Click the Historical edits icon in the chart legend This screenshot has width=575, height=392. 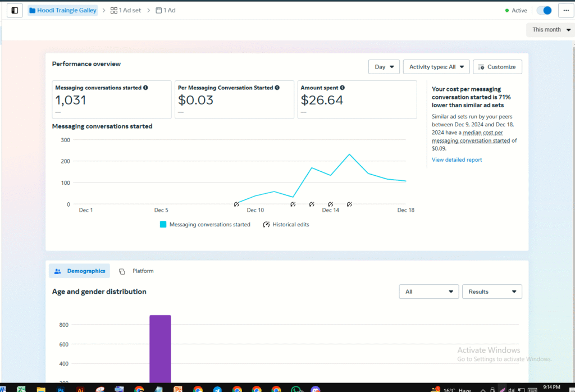coord(266,224)
